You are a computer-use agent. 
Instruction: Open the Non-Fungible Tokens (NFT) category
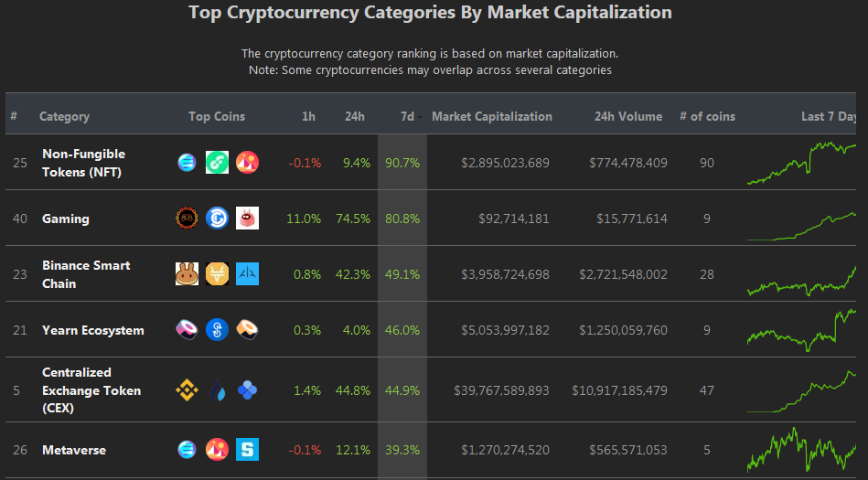(x=83, y=163)
